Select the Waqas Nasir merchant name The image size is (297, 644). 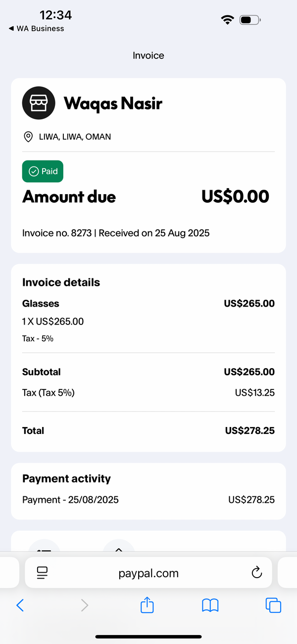113,104
